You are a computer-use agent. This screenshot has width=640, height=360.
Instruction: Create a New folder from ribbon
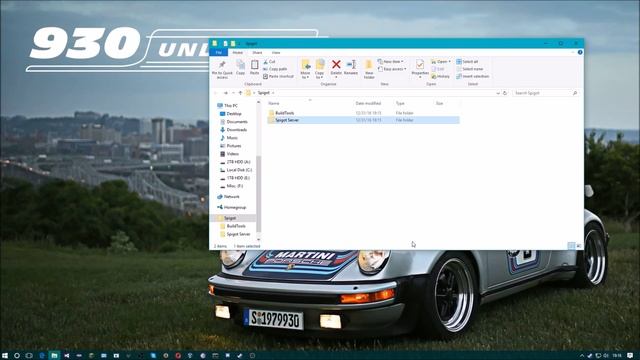369,69
